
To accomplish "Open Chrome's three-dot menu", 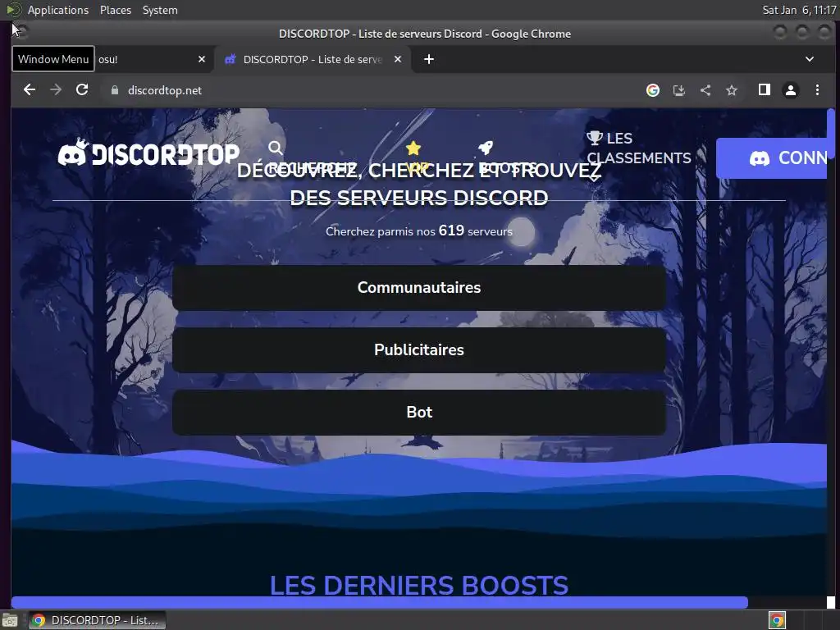I will coord(817,90).
